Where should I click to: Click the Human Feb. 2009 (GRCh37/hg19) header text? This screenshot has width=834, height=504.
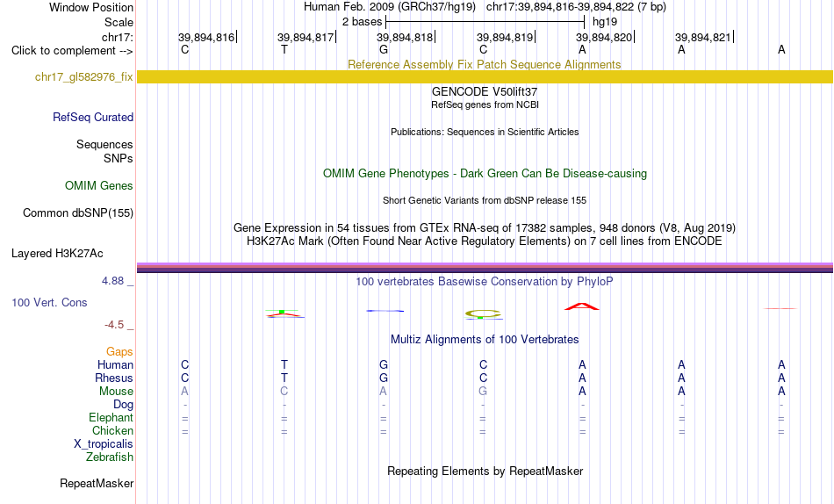point(389,7)
